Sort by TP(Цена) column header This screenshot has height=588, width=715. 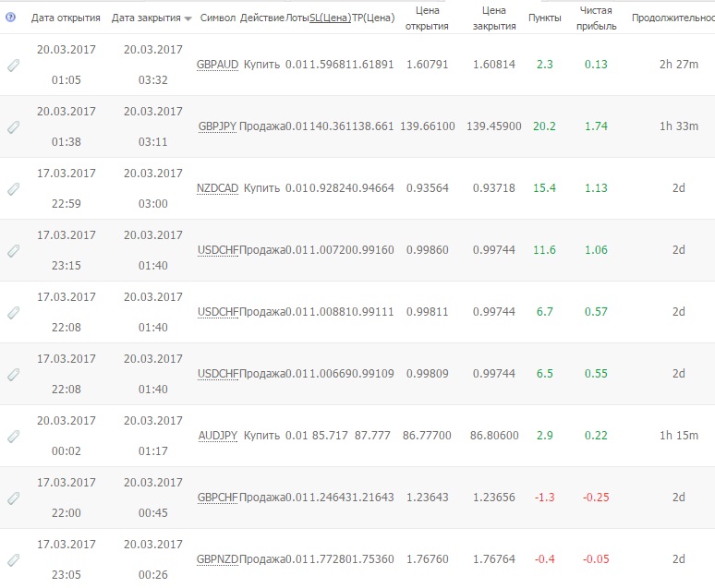373,18
